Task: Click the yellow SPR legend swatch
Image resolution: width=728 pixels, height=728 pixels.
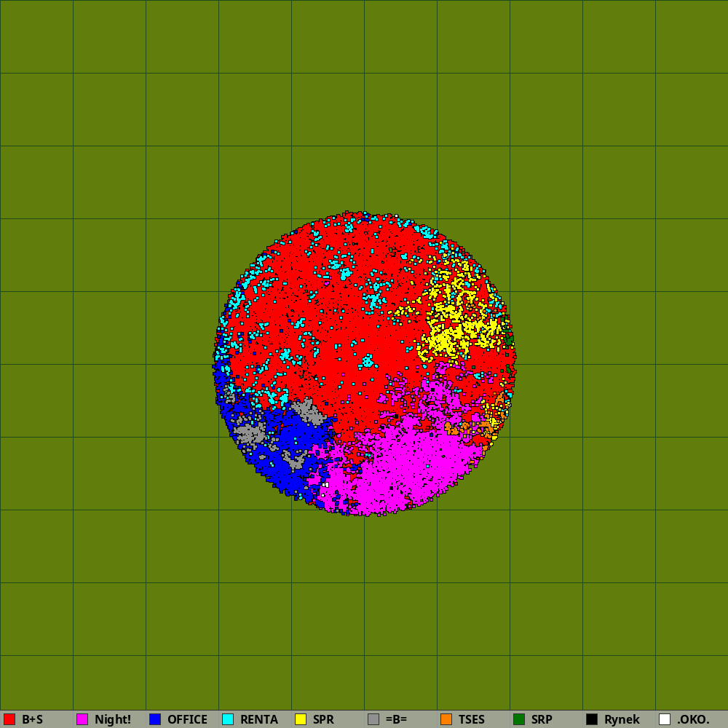Action: pos(301,719)
